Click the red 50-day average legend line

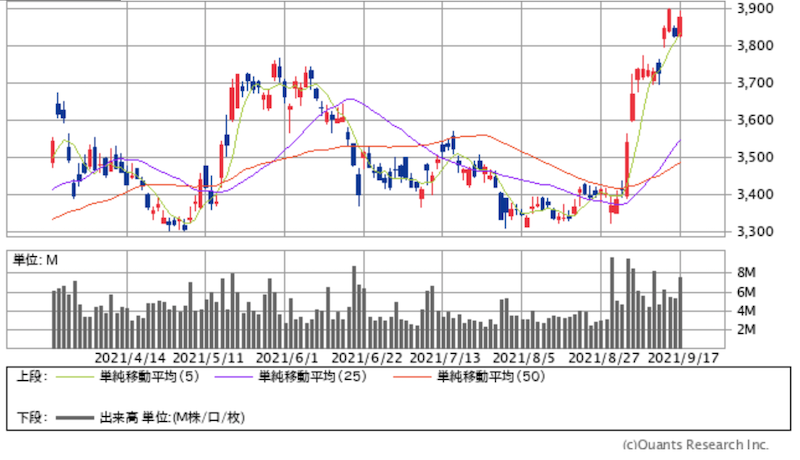point(412,377)
